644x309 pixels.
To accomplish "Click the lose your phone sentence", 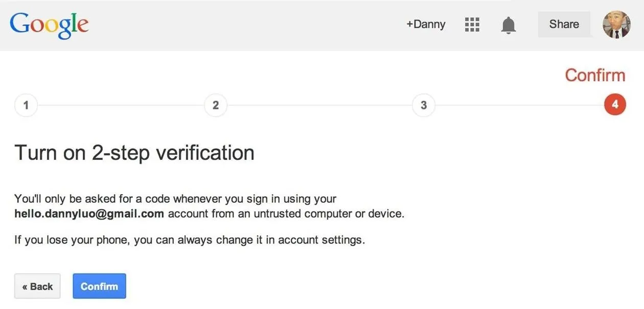I will pyautogui.click(x=190, y=240).
